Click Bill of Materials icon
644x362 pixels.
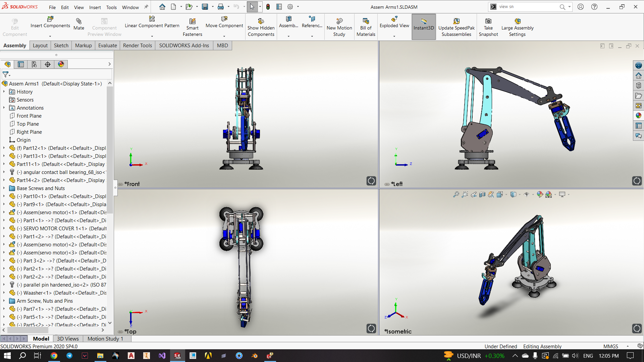tap(366, 21)
